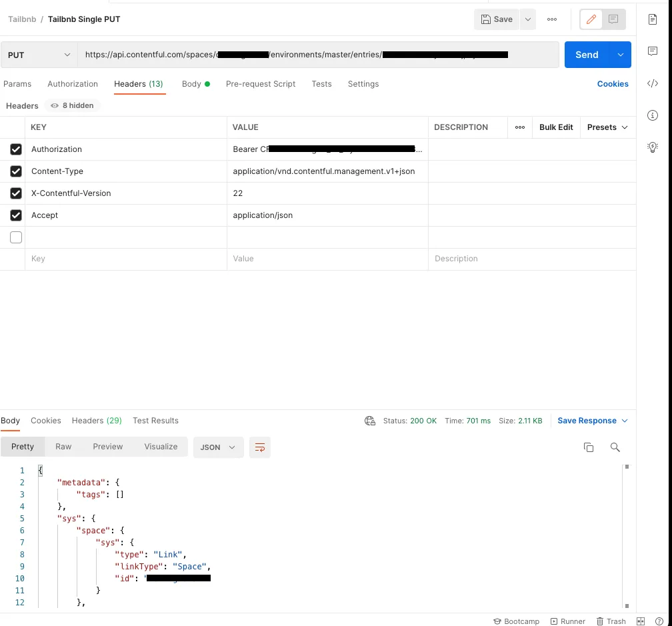Image resolution: width=672 pixels, height=626 pixels.
Task: Open the Documentation sidebar icon
Action: coord(652,19)
